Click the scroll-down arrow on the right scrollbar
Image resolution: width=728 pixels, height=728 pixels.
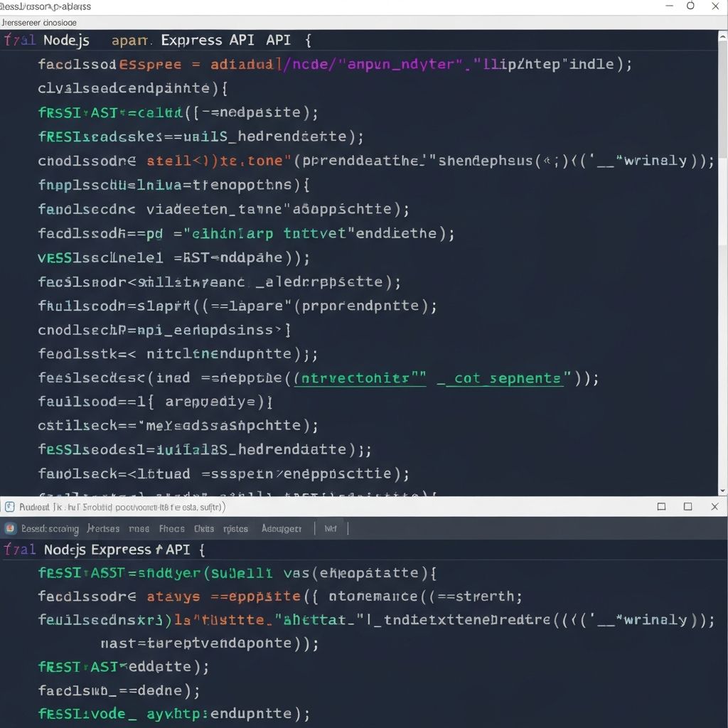(x=722, y=491)
